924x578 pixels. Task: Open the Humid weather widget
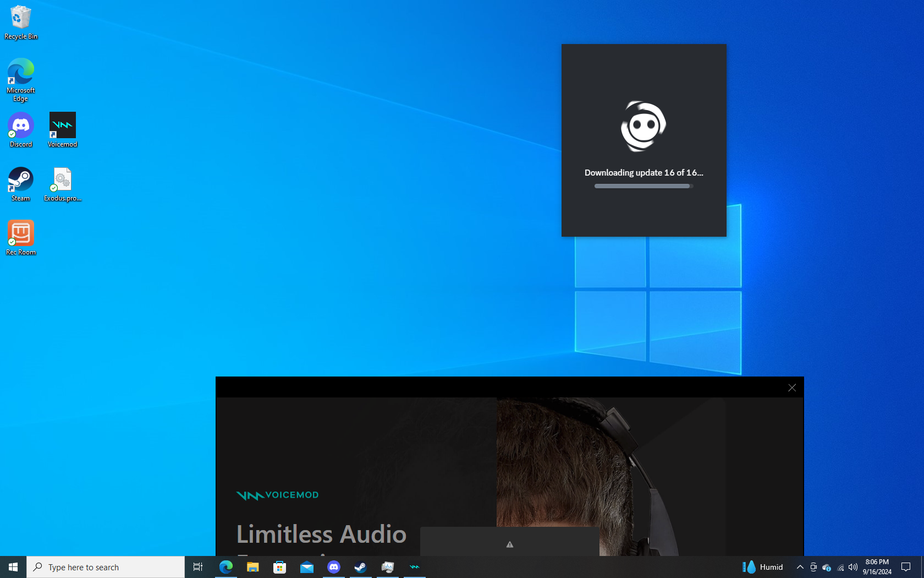pyautogui.click(x=763, y=567)
